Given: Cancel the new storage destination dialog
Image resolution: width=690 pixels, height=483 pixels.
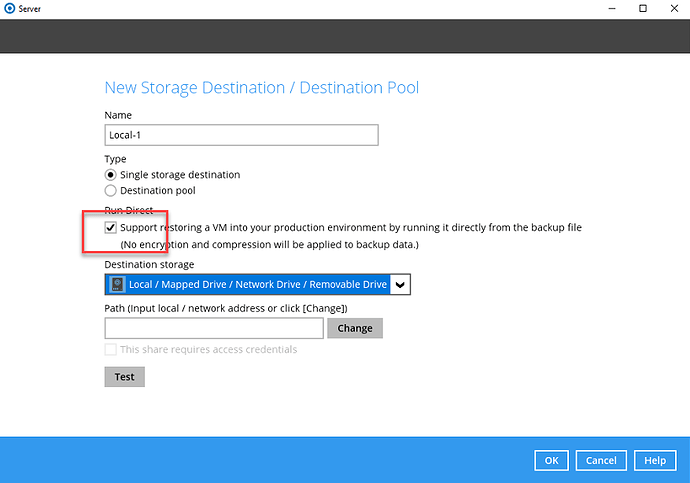Looking at the screenshot, I should tap(601, 460).
